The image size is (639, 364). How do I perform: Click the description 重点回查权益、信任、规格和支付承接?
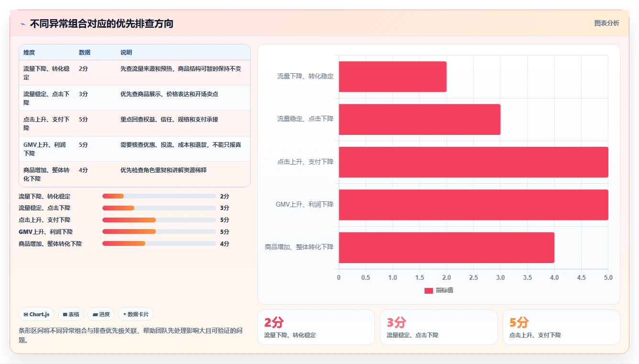coord(169,119)
